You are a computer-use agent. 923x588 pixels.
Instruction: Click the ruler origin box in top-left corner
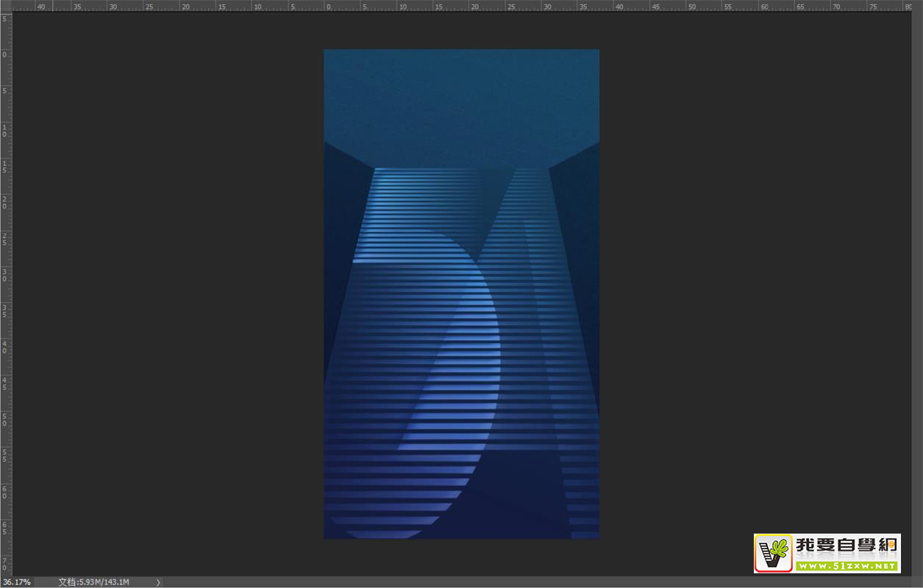point(6,6)
